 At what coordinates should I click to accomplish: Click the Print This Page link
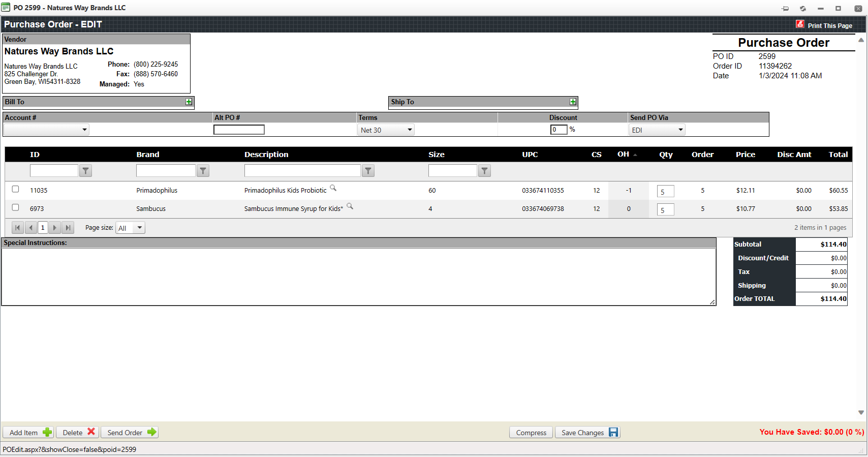point(830,26)
